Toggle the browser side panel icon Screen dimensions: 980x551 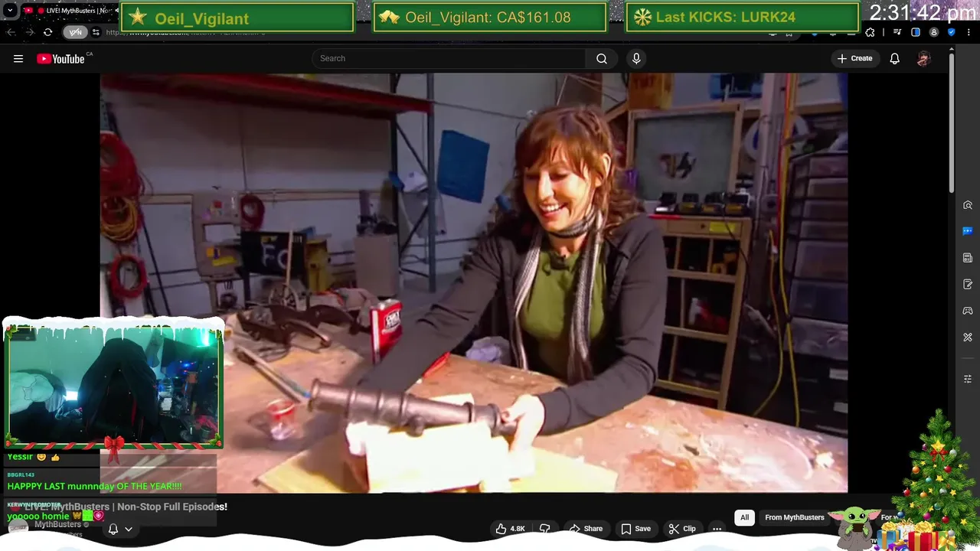coord(916,32)
